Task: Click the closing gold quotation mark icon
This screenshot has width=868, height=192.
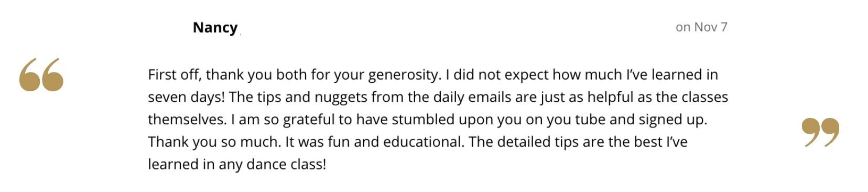Action: (x=820, y=132)
